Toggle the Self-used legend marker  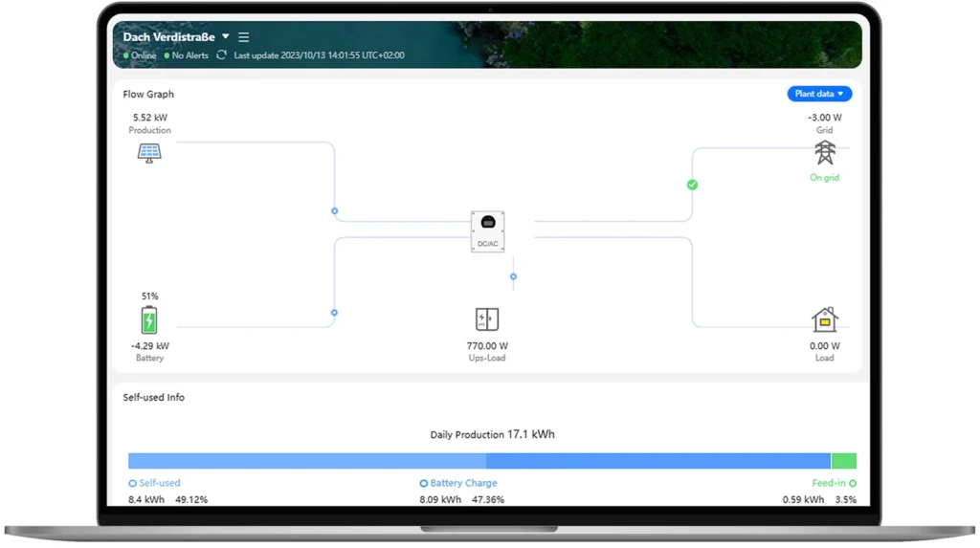coord(132,484)
